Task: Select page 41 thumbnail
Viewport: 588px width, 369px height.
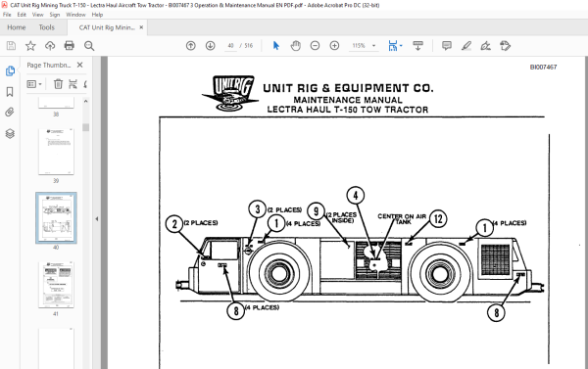Action: (x=56, y=285)
